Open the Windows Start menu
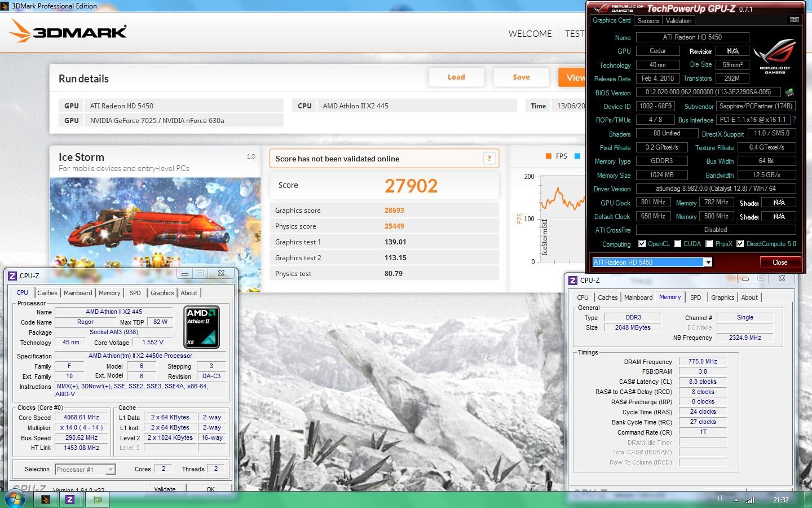 15,499
